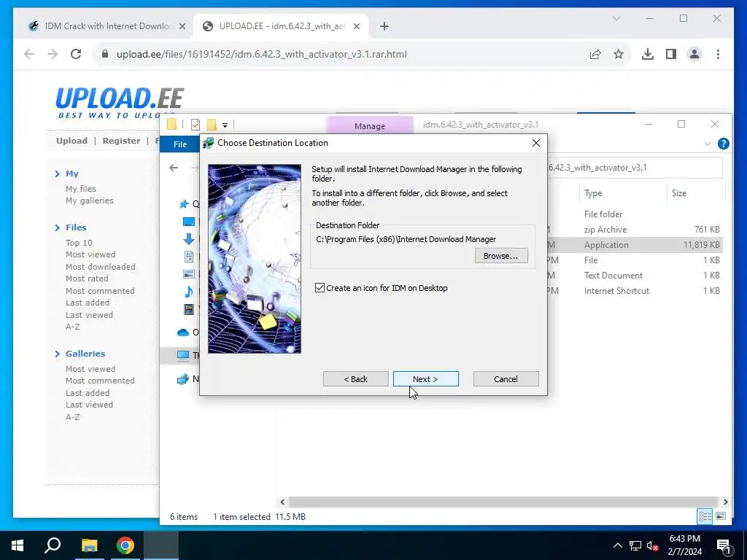747x560 pixels.
Task: Go back in File Explorer
Action: pyautogui.click(x=174, y=168)
